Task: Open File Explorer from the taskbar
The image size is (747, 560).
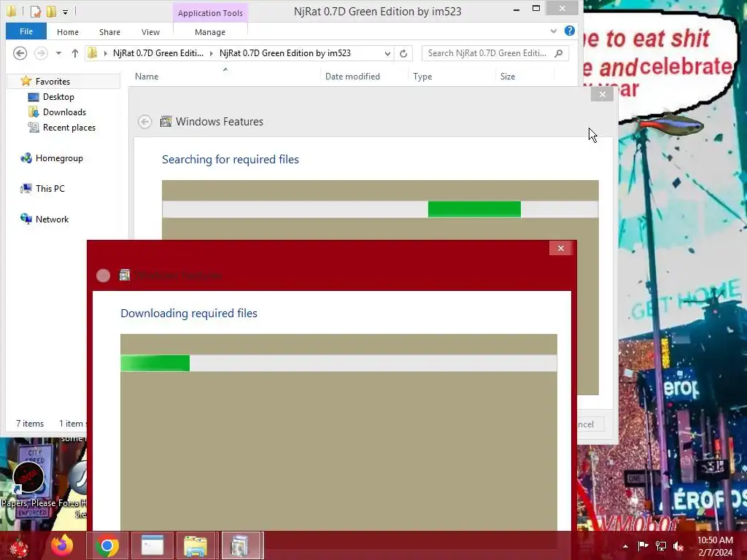Action: (x=196, y=545)
